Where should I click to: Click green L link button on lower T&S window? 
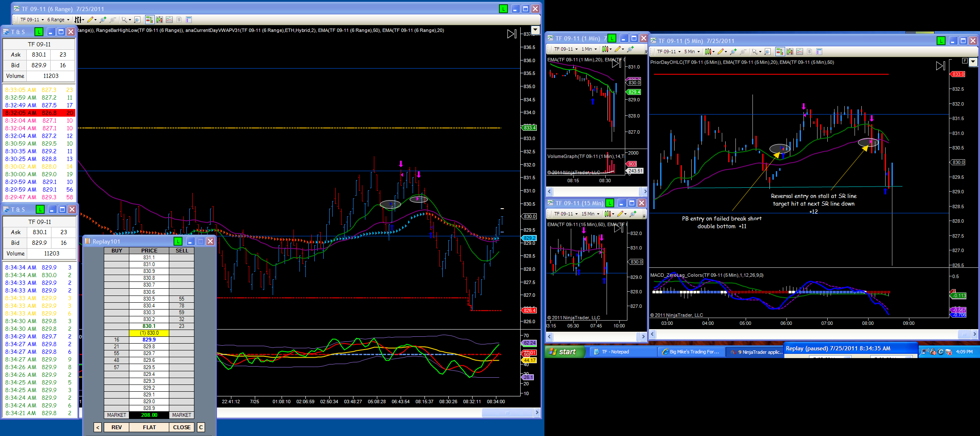point(40,209)
